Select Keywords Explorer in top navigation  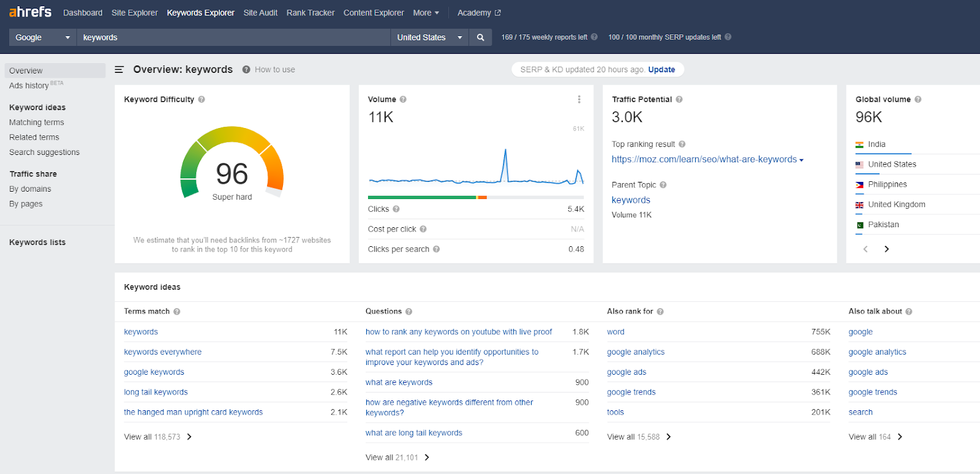(x=201, y=13)
